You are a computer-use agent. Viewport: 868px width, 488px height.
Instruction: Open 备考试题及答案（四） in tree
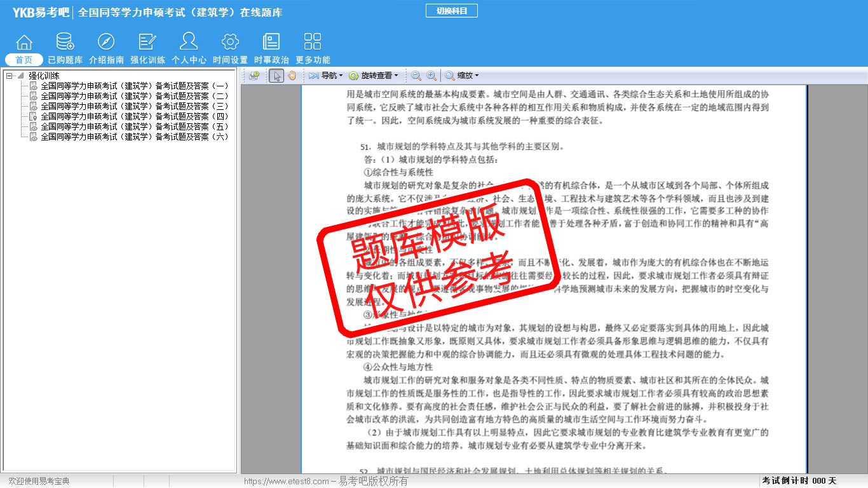tap(134, 116)
